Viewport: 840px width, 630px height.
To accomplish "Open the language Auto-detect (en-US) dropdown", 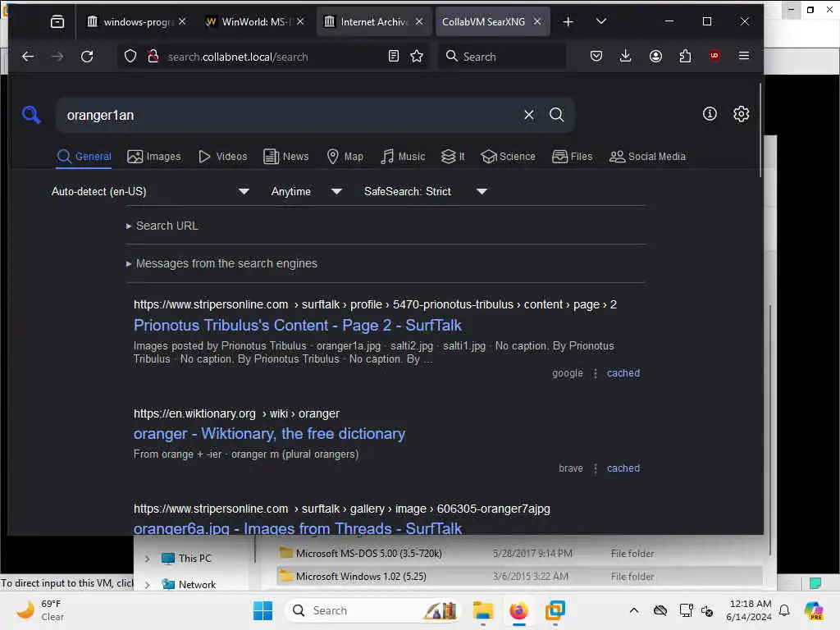I will 150,191.
